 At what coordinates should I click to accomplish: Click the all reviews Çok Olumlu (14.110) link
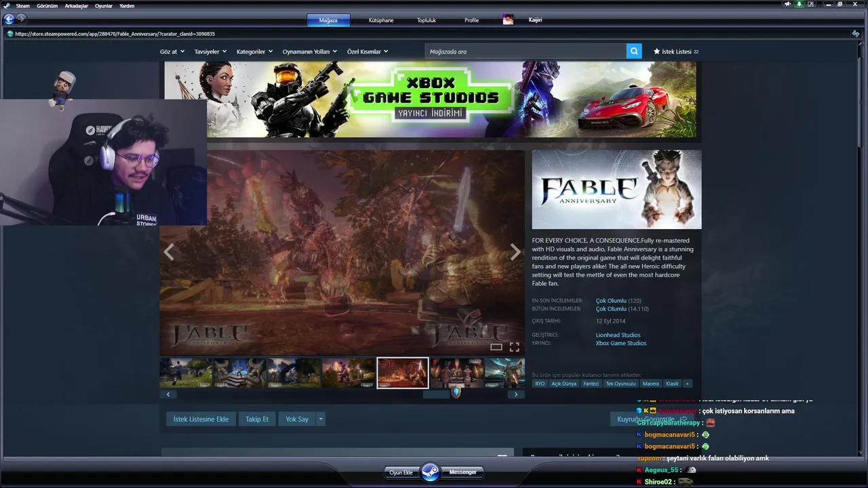point(623,308)
